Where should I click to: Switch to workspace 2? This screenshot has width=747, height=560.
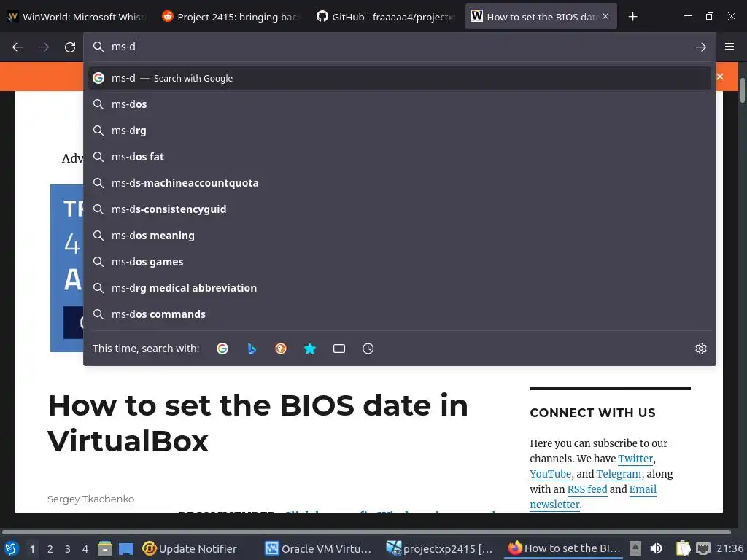[50, 549]
